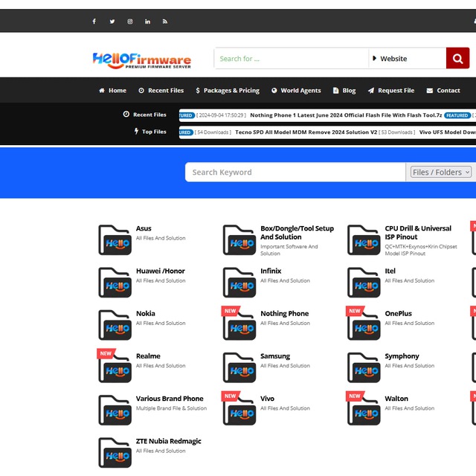Open the Various Brand Phone folder icon
The height and width of the screenshot is (476, 476).
click(115, 410)
